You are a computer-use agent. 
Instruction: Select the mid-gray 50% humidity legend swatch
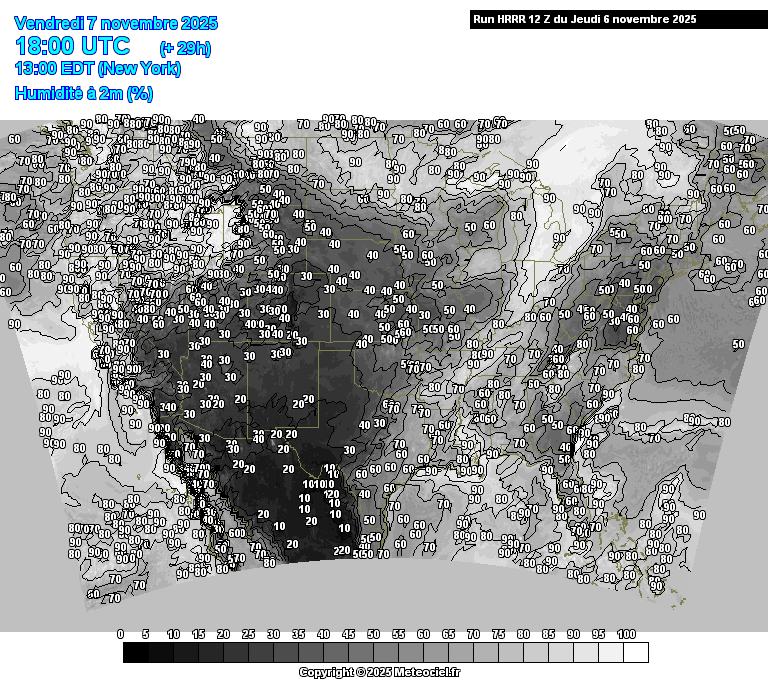(x=385, y=653)
